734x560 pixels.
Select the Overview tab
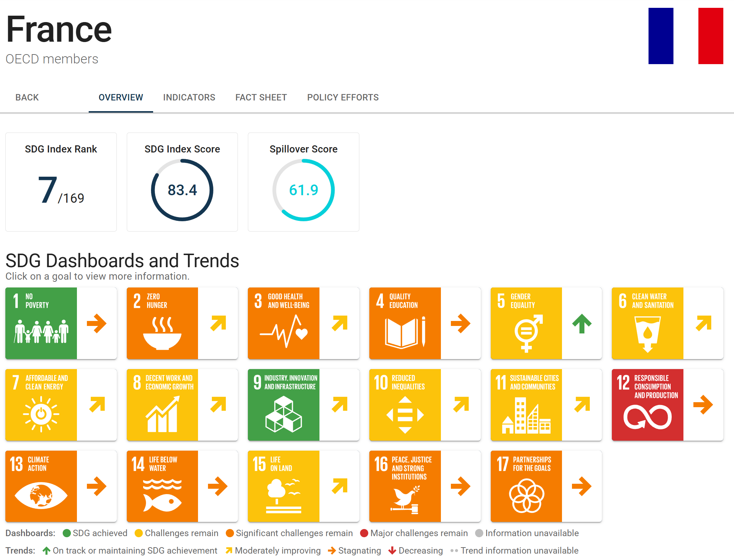[121, 97]
